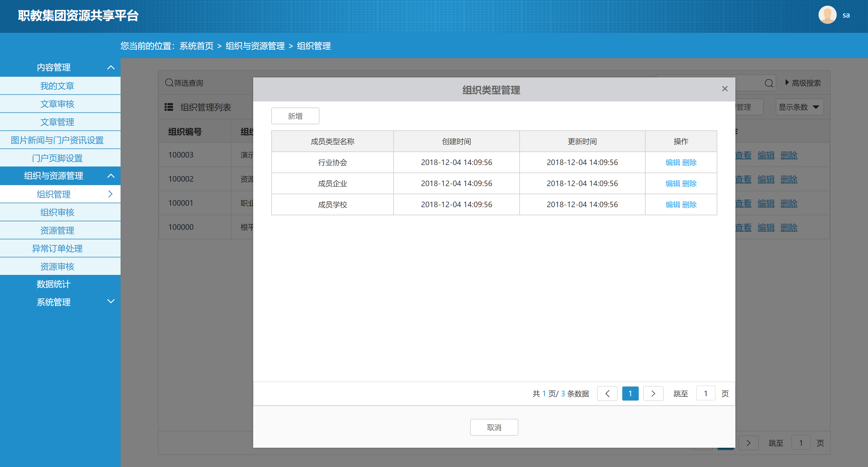868x467 pixels.
Task: Click the user avatar icon
Action: [x=827, y=15]
